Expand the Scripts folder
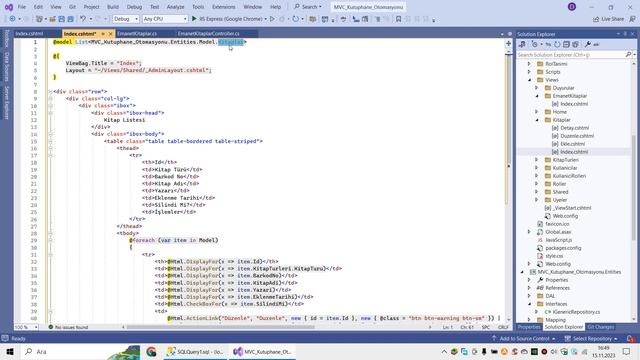Screen dimensions: 640x360 click(x=529, y=72)
